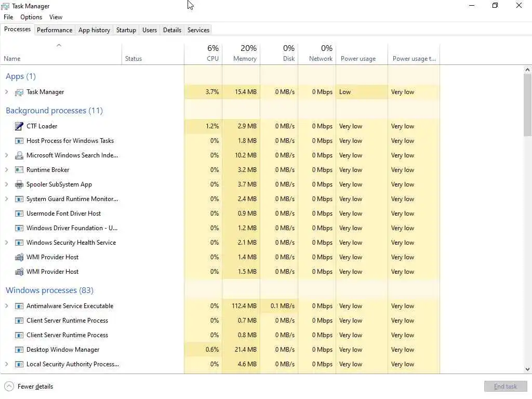532x399 pixels.
Task: Click the Task Manager app row icon
Action: [x=19, y=92]
